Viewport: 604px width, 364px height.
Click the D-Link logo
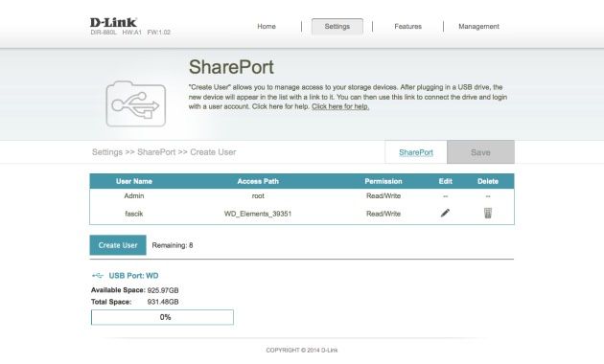(113, 22)
